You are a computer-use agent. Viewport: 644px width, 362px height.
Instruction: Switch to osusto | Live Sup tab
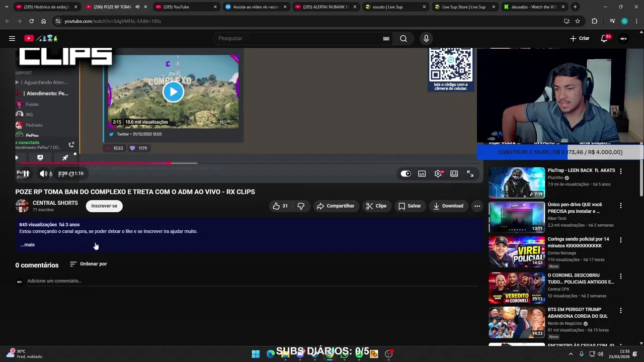point(395,7)
